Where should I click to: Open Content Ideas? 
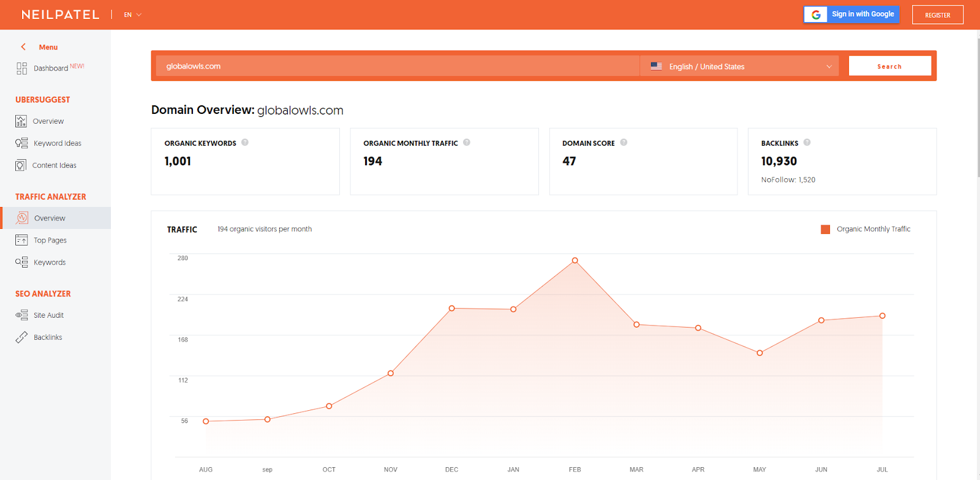55,165
